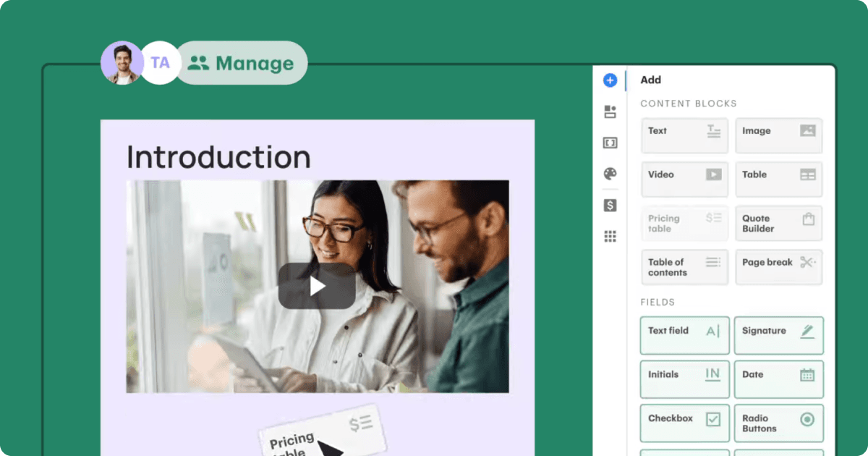Viewport: 868px width, 456px height.
Task: Add a Text content block
Action: click(684, 135)
